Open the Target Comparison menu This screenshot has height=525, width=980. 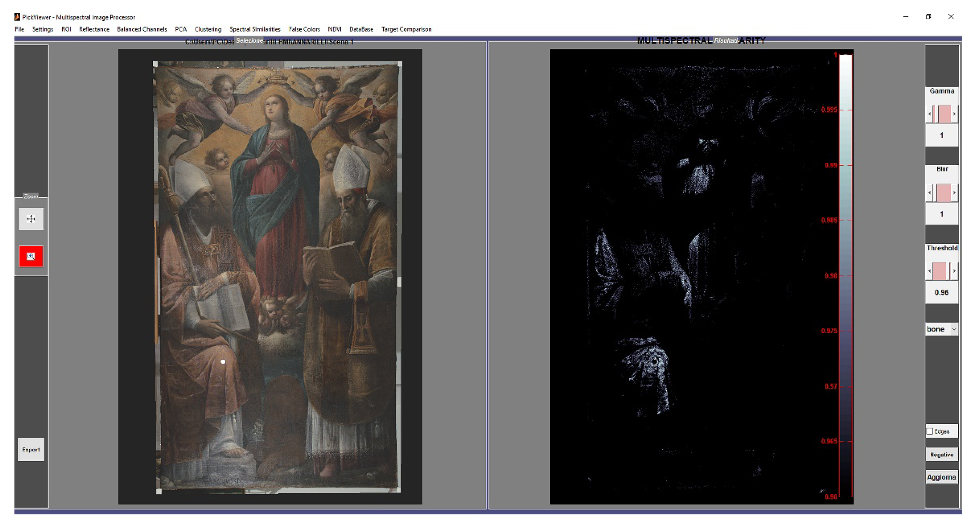click(x=406, y=29)
